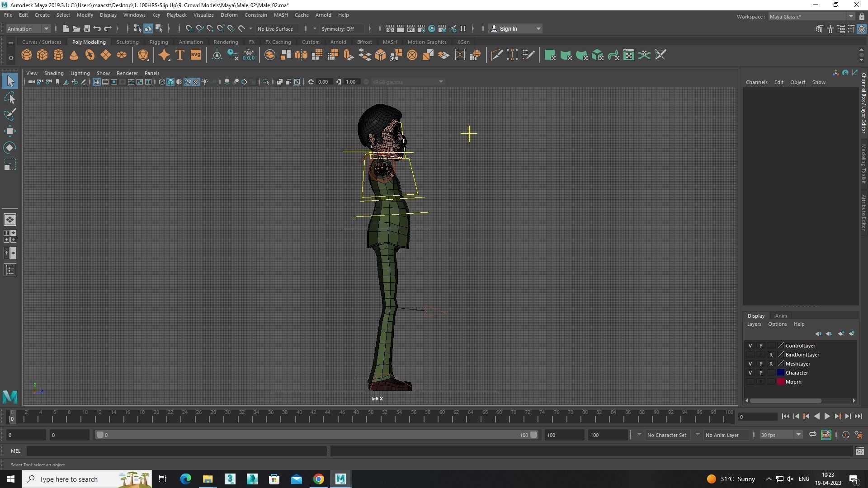868x488 pixels.
Task: Open File Explorer from the taskbar
Action: (x=208, y=479)
